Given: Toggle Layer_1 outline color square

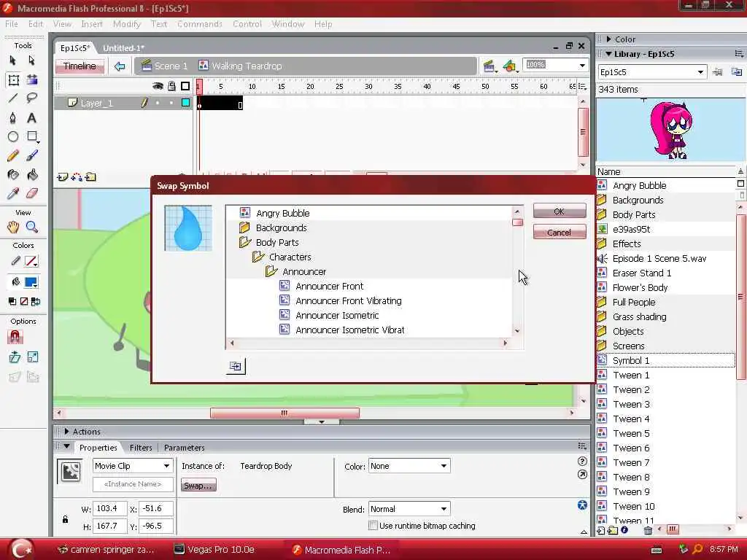Looking at the screenshot, I should coord(185,103).
